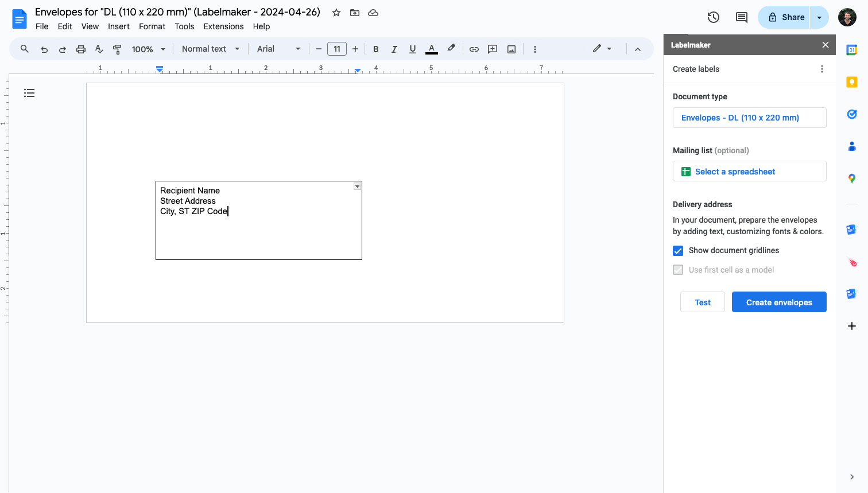Apply text highlight color
This screenshot has width=868, height=493.
click(x=451, y=49)
